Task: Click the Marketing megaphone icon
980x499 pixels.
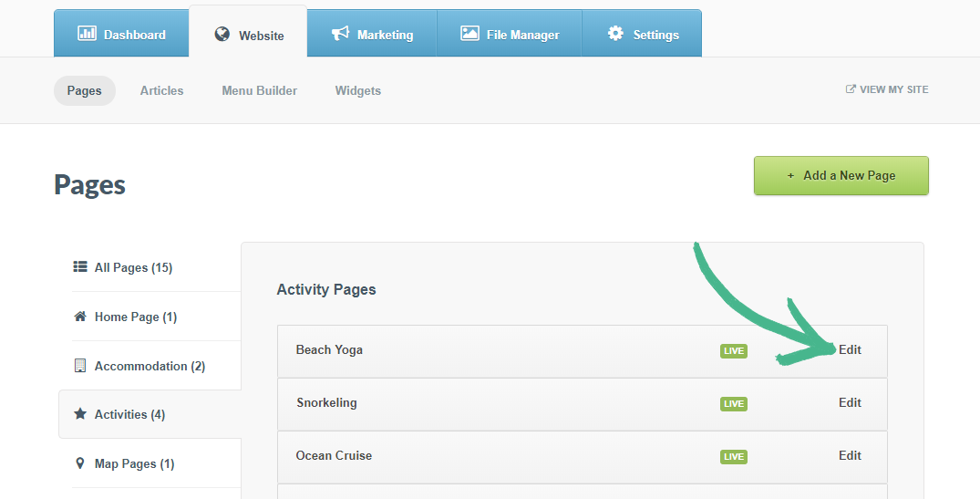Action: point(340,34)
